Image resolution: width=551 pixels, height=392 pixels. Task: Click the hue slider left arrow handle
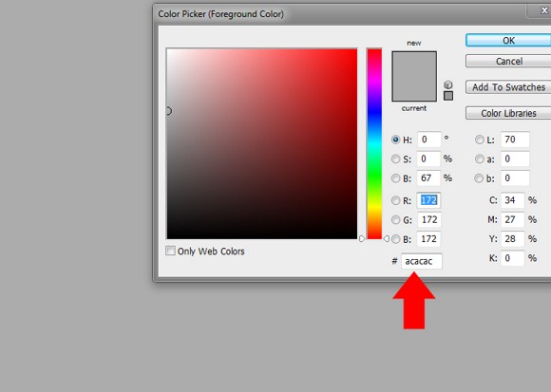click(x=362, y=238)
